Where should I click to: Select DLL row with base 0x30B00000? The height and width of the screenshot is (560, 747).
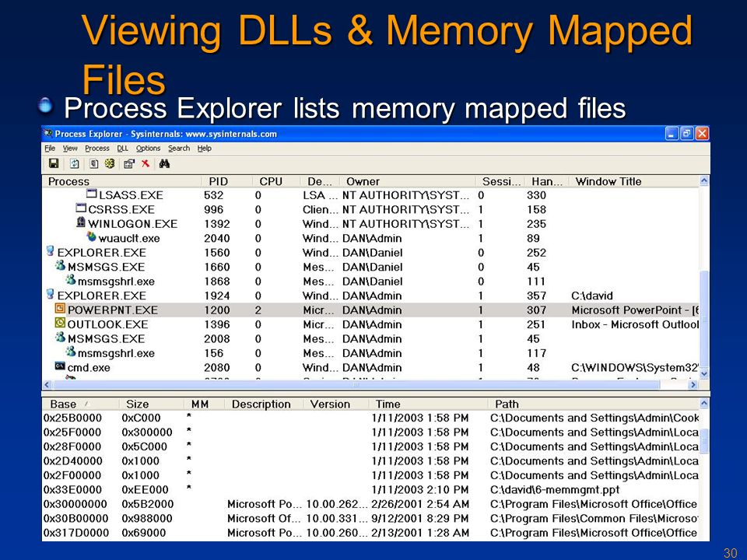(370, 518)
